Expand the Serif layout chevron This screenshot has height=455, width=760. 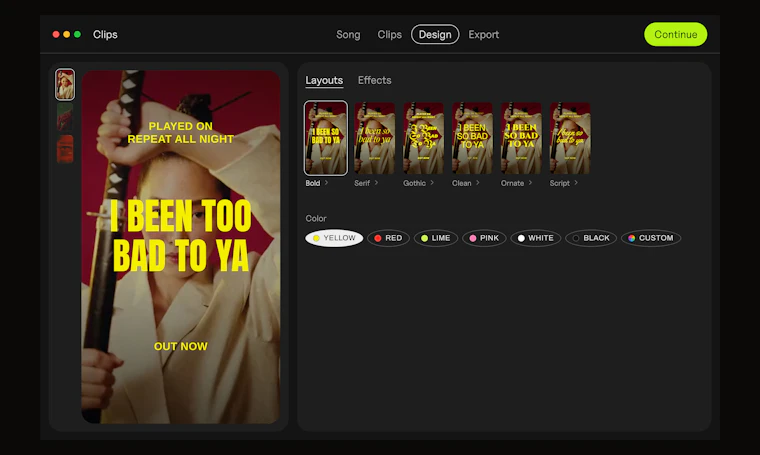click(376, 183)
